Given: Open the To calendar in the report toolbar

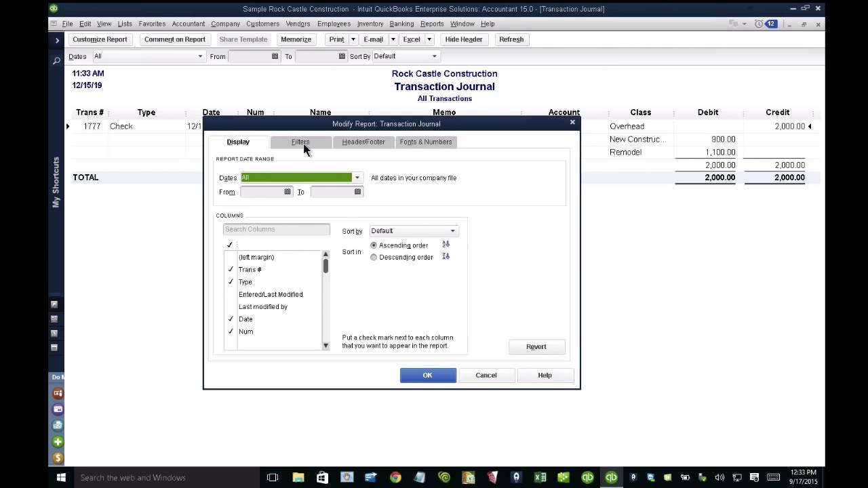Looking at the screenshot, I should (x=342, y=56).
